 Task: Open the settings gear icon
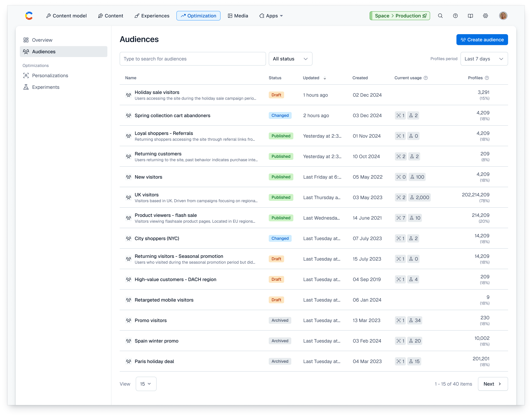coord(485,16)
